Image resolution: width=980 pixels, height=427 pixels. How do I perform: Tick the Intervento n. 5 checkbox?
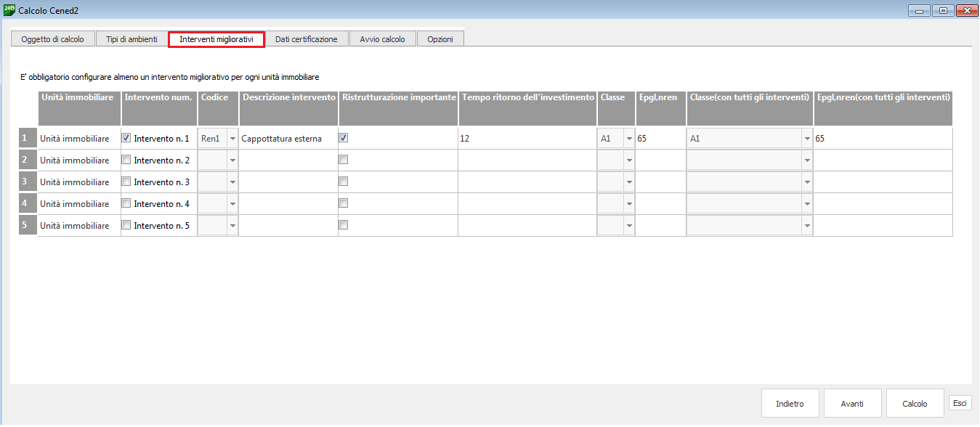[126, 225]
